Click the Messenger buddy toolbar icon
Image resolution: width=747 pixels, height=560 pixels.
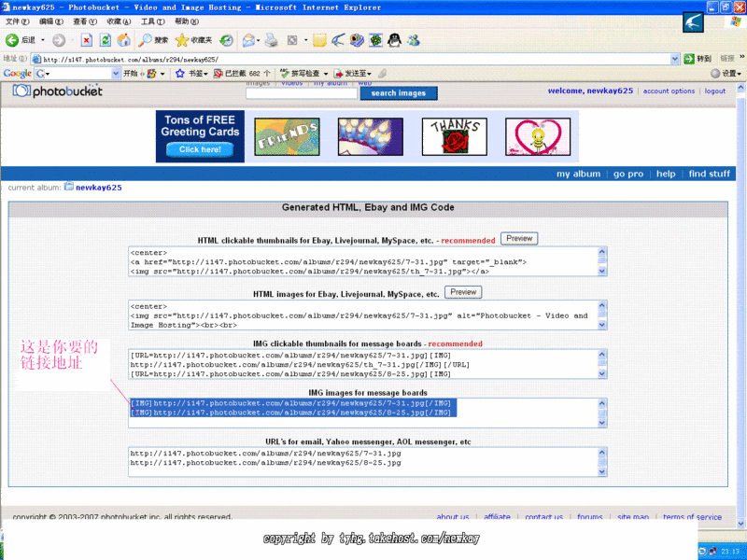coord(413,40)
